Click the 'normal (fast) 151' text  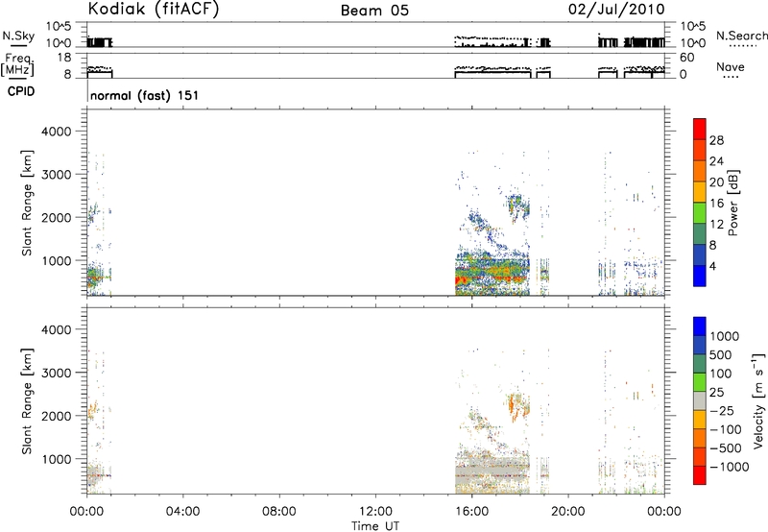pyautogui.click(x=145, y=95)
